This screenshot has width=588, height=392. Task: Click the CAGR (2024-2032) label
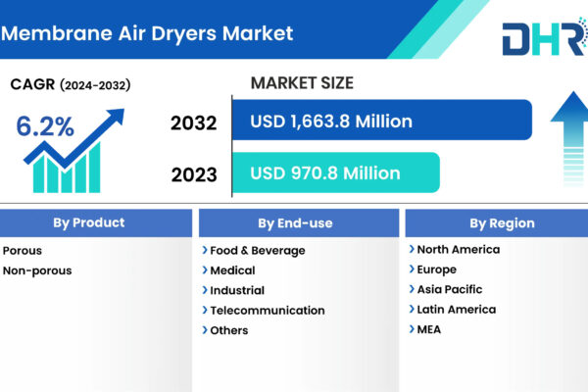click(71, 84)
